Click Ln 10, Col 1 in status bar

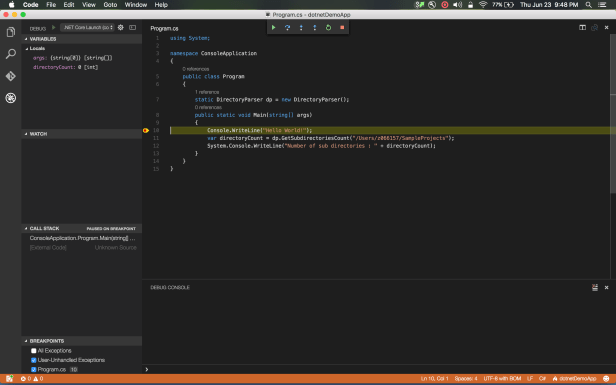pos(434,379)
